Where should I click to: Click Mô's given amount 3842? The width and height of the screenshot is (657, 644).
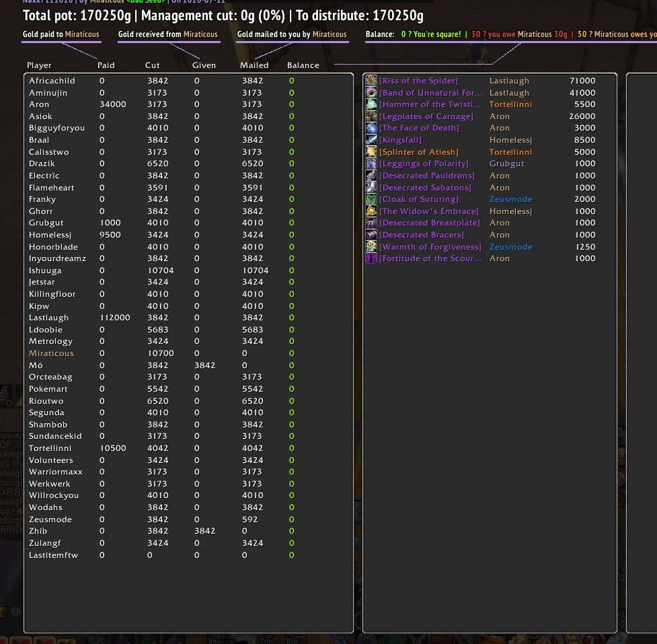coord(205,365)
